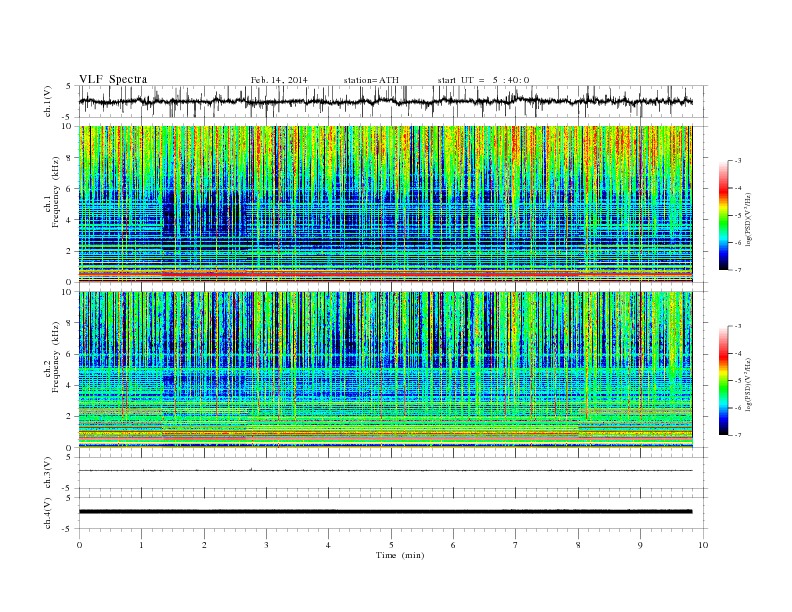792x612 pixels.
Task: Click the "station=ATH" header label
Action: click(x=371, y=80)
